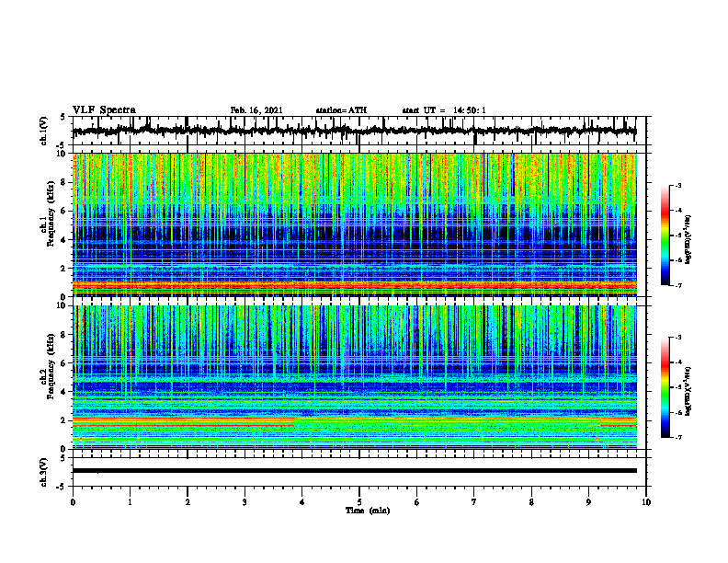Click the ch.1 spectrogram color scale bar
Viewport: 728px width, 563px height.
coord(665,236)
